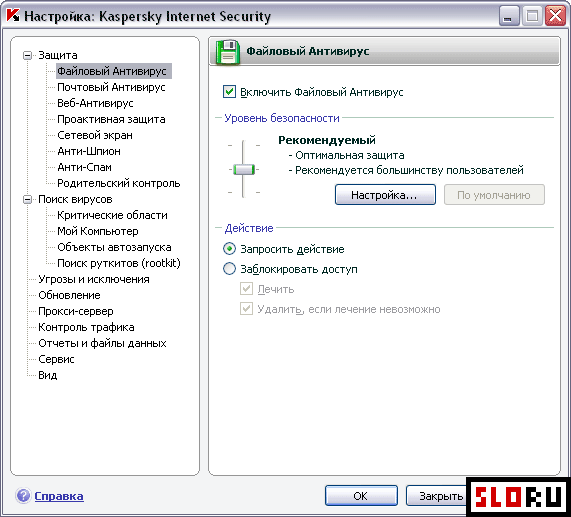Image resolution: width=571 pixels, height=517 pixels.
Task: Collapse the Защита tree node
Action: point(27,55)
